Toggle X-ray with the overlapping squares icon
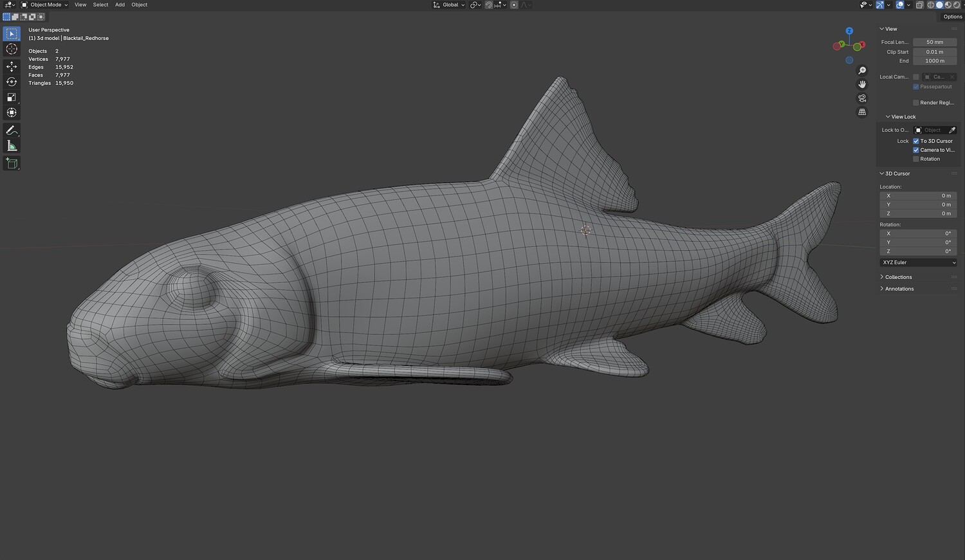 point(919,5)
